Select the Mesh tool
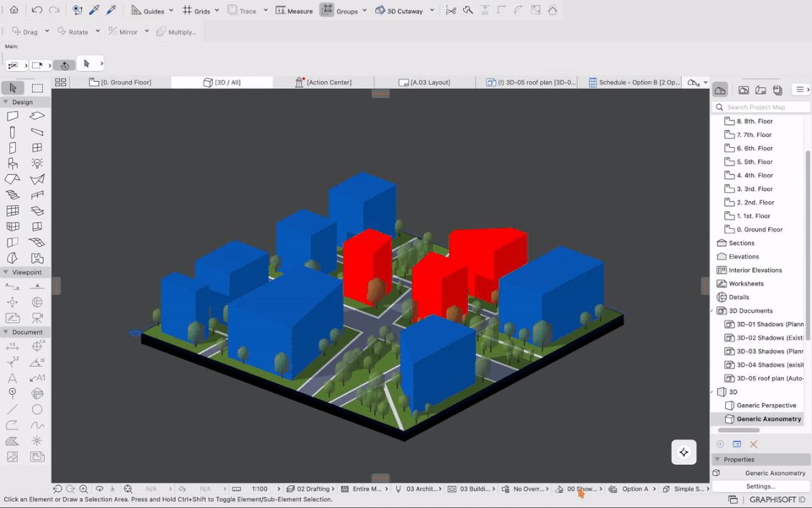The width and height of the screenshot is (812, 508). tap(37, 242)
